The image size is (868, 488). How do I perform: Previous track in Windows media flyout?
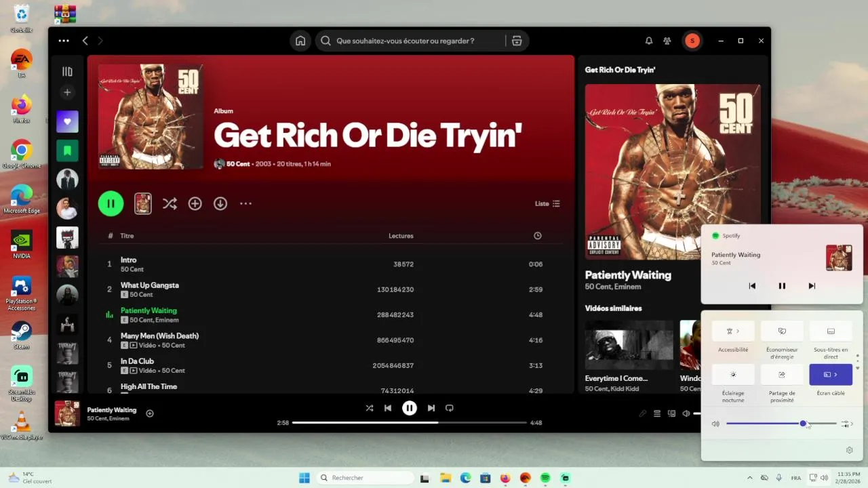[x=752, y=286]
